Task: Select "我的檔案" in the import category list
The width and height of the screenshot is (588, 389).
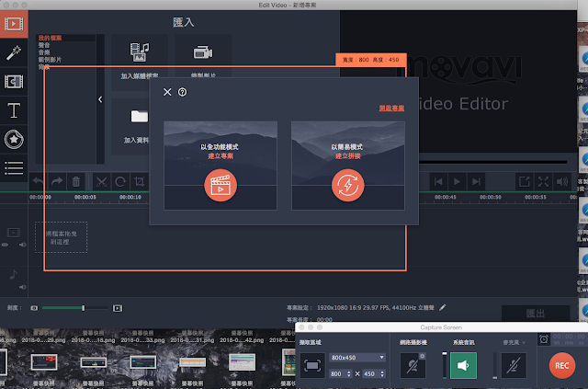Action: coord(50,38)
